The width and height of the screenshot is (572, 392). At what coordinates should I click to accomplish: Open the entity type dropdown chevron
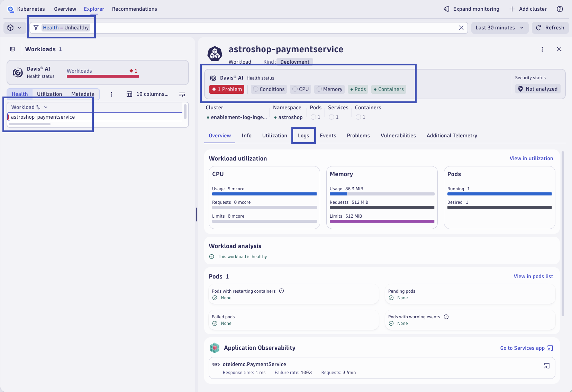click(x=19, y=28)
